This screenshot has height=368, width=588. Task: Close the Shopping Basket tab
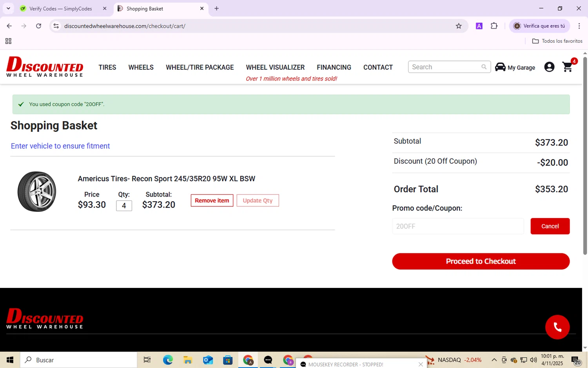click(202, 8)
